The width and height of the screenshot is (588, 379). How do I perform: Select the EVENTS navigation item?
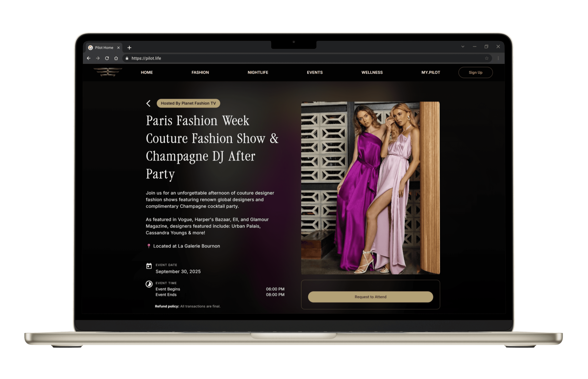(x=315, y=72)
